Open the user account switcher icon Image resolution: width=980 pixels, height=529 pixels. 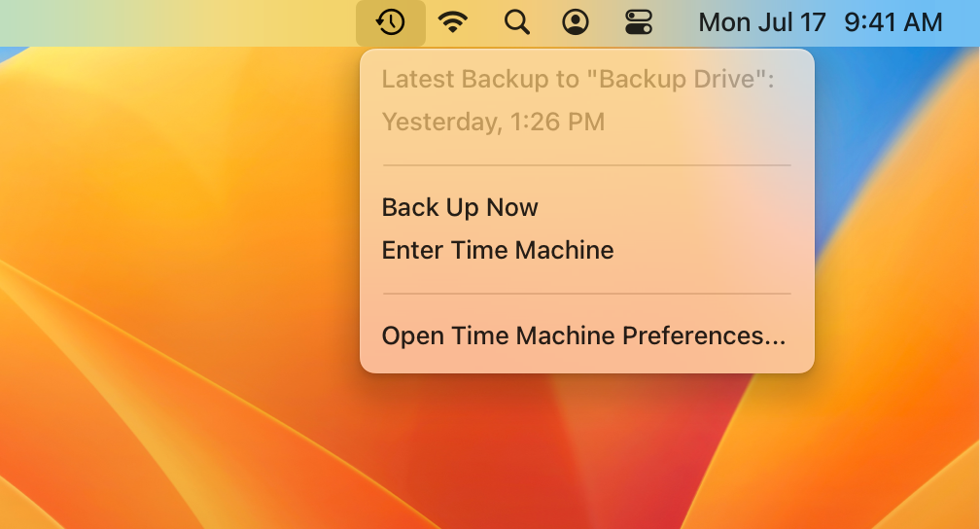[x=577, y=22]
